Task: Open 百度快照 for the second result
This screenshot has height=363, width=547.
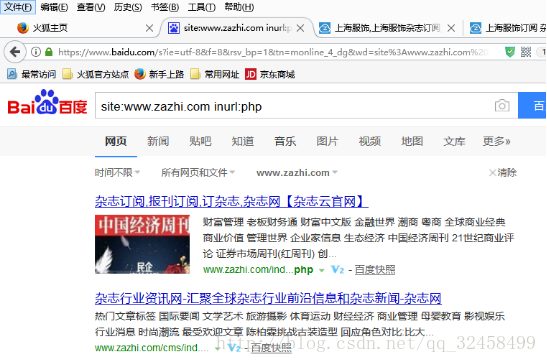Action: coord(271,348)
